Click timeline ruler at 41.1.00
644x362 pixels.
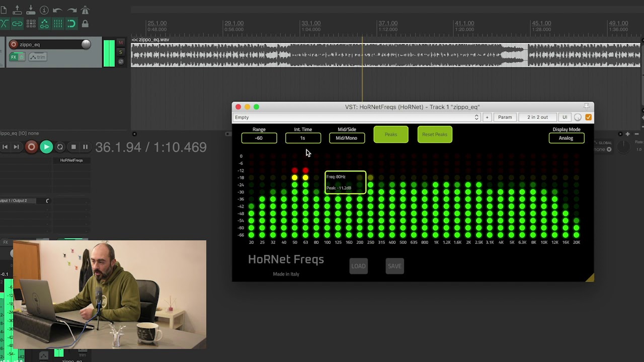464,23
